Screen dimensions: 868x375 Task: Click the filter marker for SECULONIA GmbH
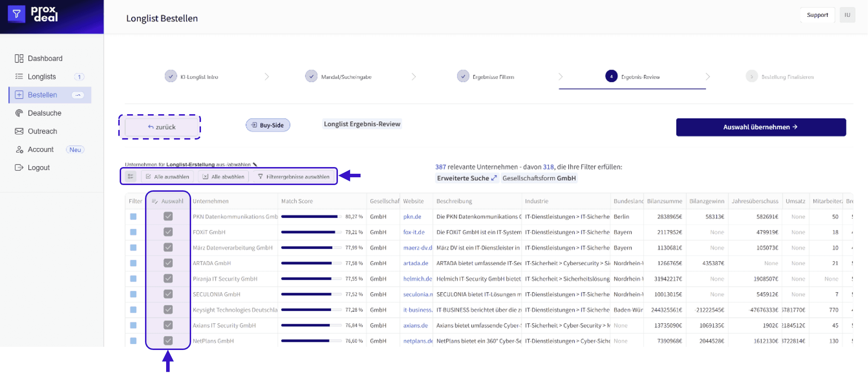[133, 294]
